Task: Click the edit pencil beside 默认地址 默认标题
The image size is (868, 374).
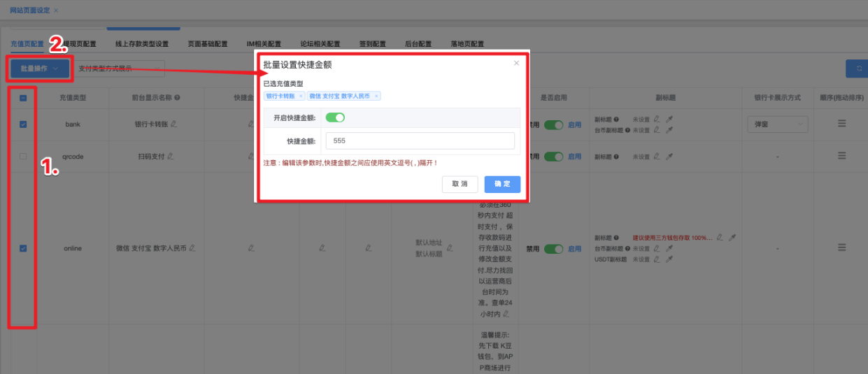Action: pos(450,247)
